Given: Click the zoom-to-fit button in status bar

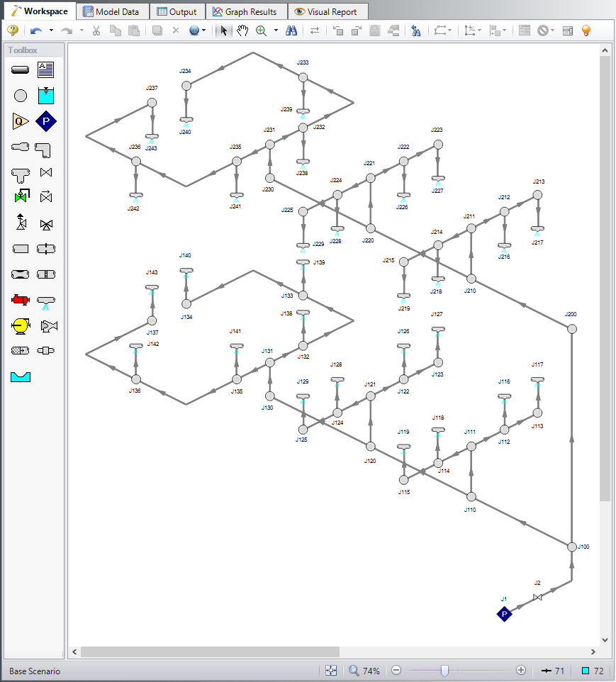Looking at the screenshot, I should [x=331, y=671].
